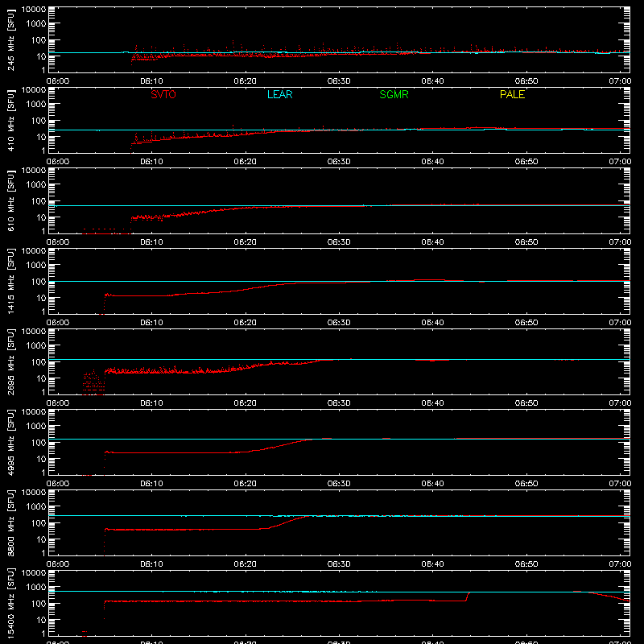
Task: Click the 10000 y-axis value on the 4995 MHz plot
Action: pyautogui.click(x=34, y=412)
